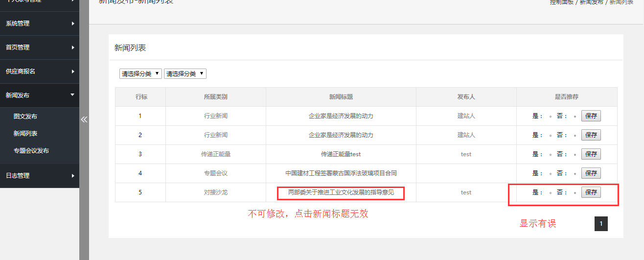The height and width of the screenshot is (260, 644).
Task: Go to 新闻列表 in the sidebar
Action: [25, 134]
